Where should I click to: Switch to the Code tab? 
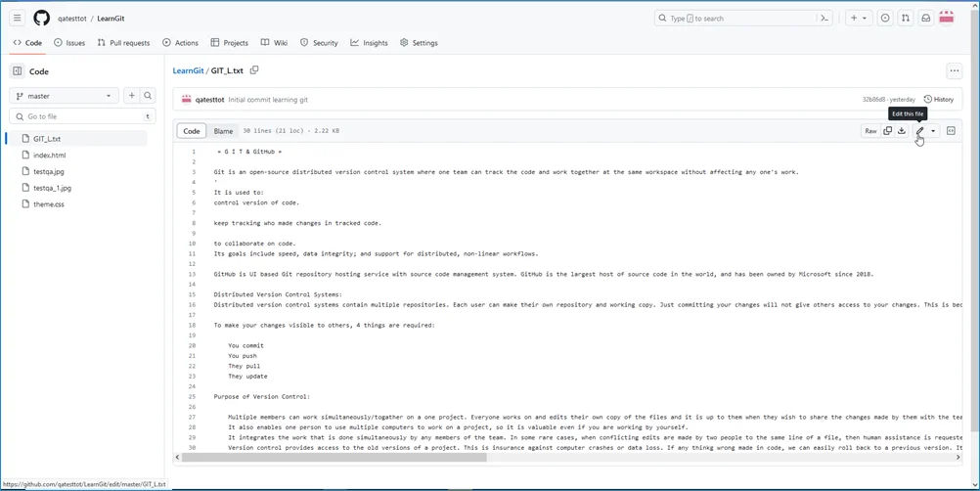tap(27, 42)
